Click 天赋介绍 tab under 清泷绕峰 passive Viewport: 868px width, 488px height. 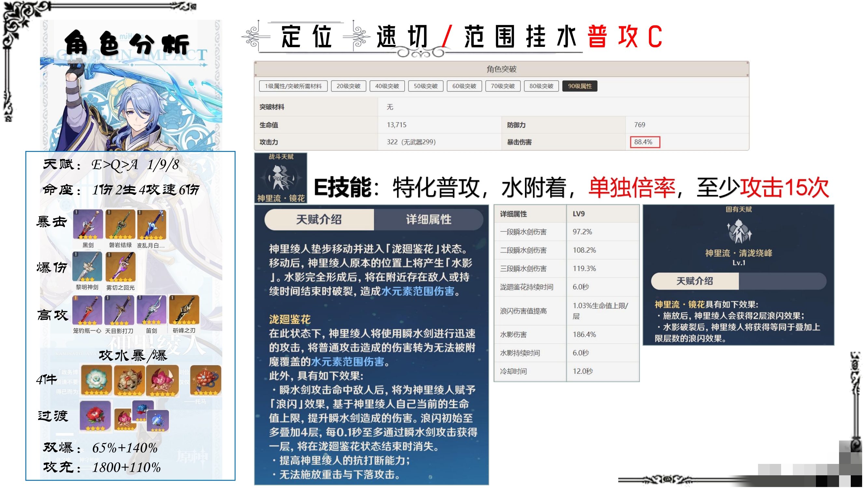coord(695,281)
